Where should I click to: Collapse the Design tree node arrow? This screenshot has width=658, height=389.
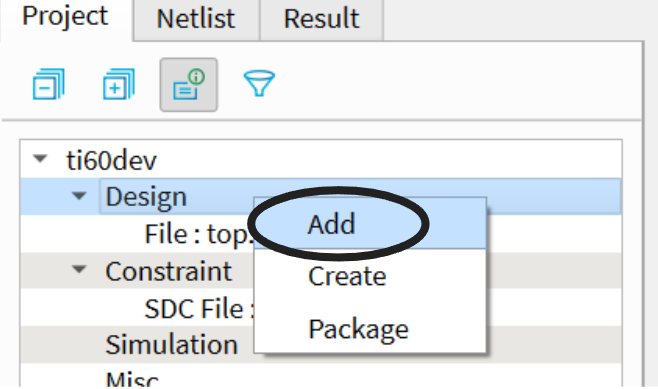79,196
